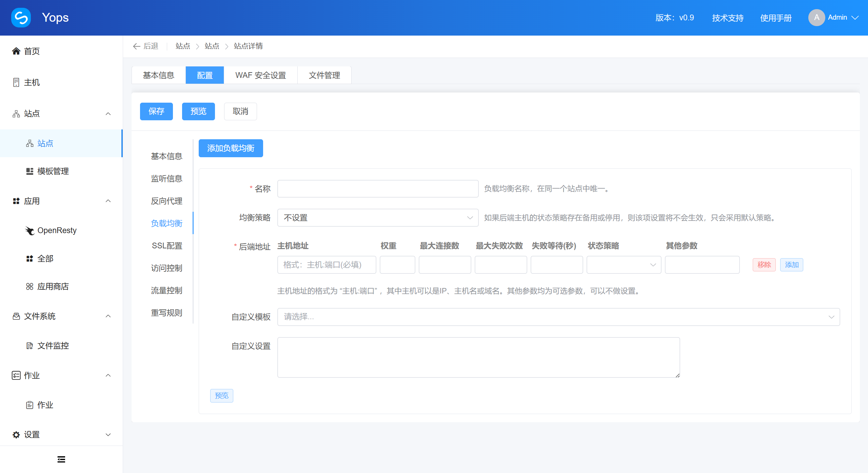Screen dimensions: 868x473
Task: Focus the 主机地址 input field
Action: (327, 265)
